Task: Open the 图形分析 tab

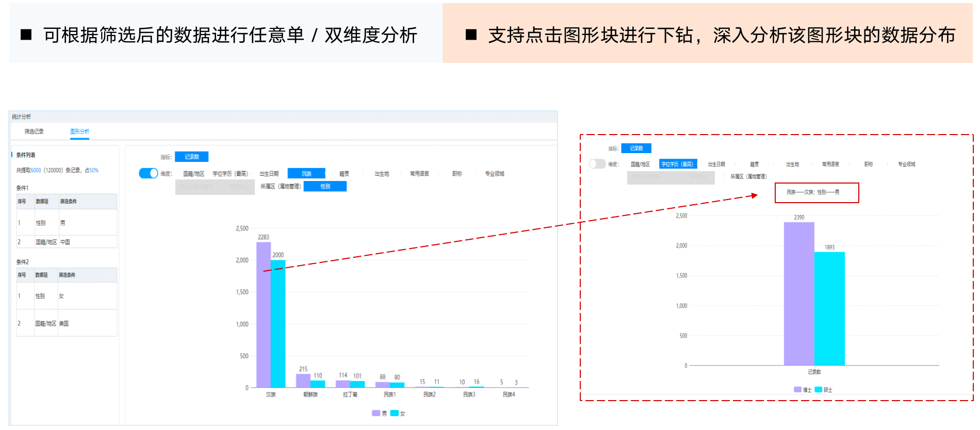Action: (79, 131)
